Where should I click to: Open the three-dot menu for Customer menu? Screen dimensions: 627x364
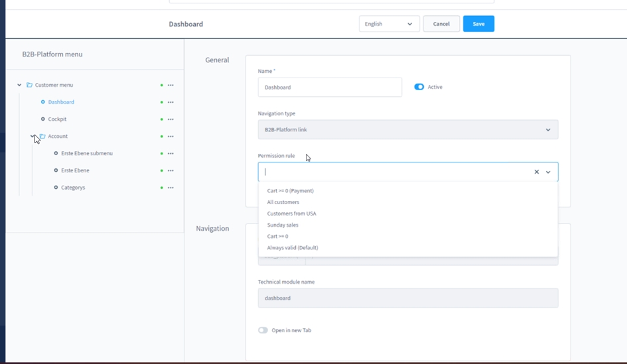pyautogui.click(x=171, y=86)
